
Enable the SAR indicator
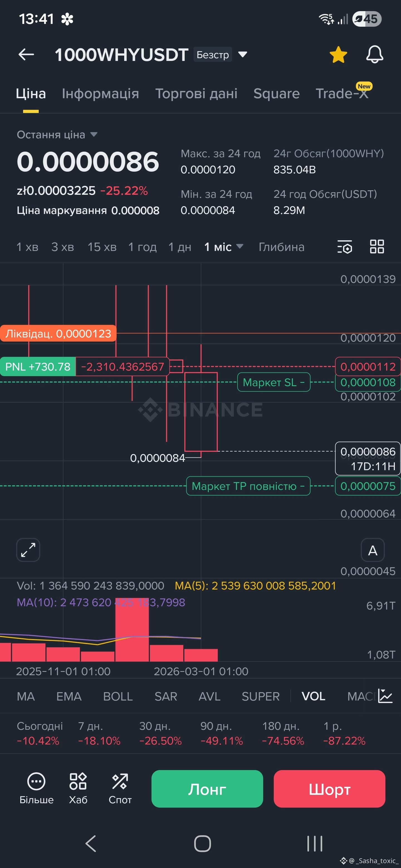166,697
